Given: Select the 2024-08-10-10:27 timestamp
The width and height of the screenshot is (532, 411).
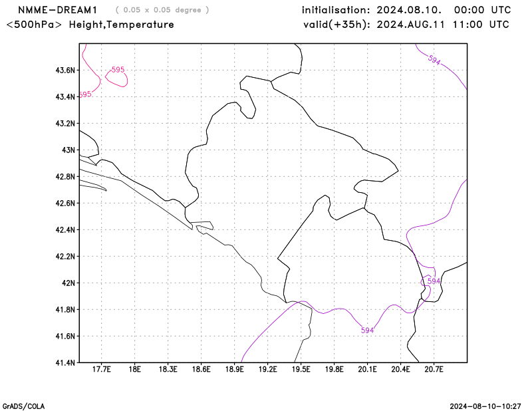Looking at the screenshot, I should coord(485,406).
